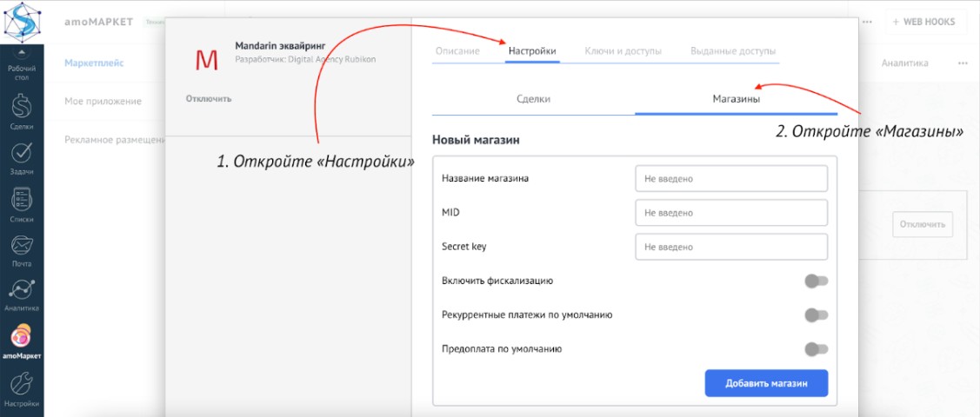Open the Выданные доступы tab
This screenshot has height=417, width=980.
[x=733, y=51]
